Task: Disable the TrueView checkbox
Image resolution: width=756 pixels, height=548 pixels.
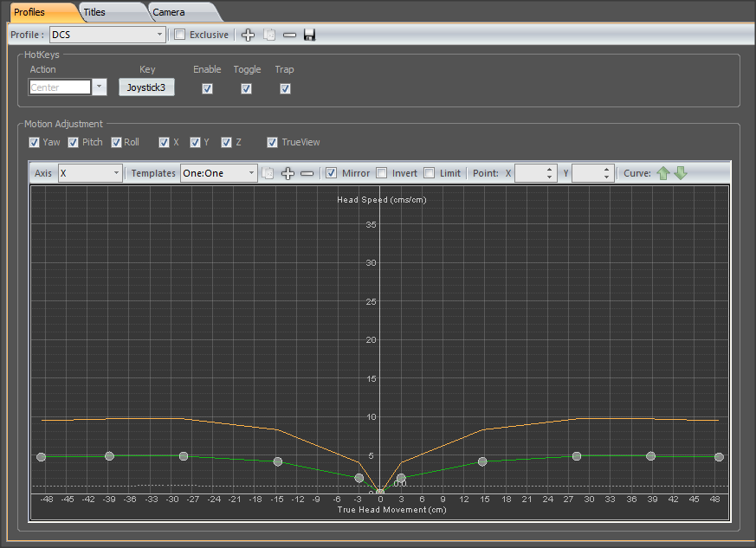Action: [273, 142]
